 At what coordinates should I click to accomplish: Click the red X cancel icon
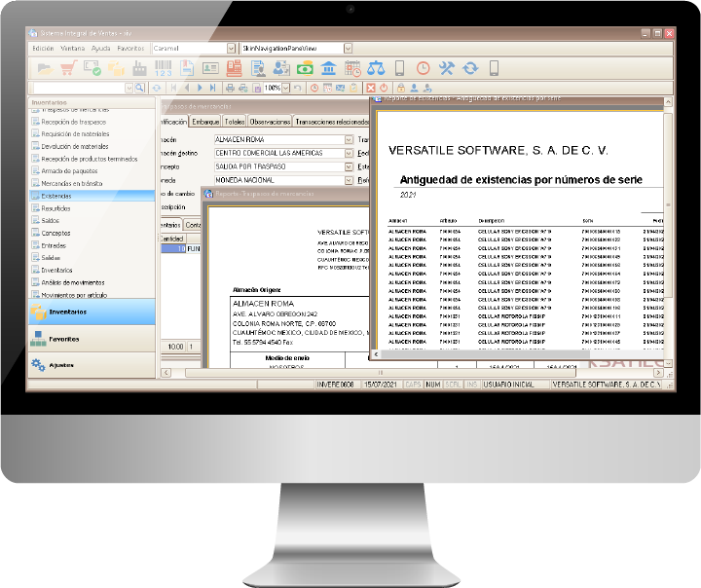(x=370, y=88)
